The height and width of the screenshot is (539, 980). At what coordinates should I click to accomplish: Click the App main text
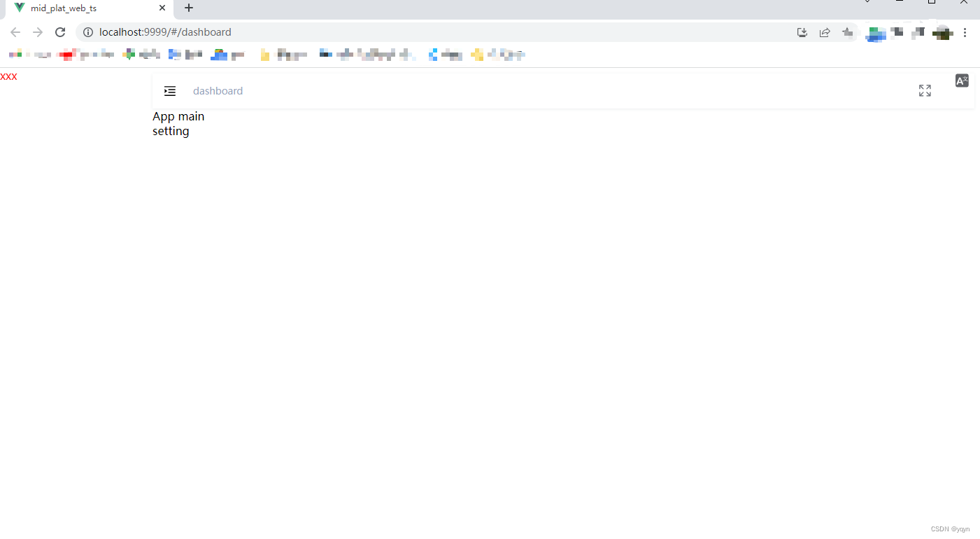pyautogui.click(x=178, y=116)
